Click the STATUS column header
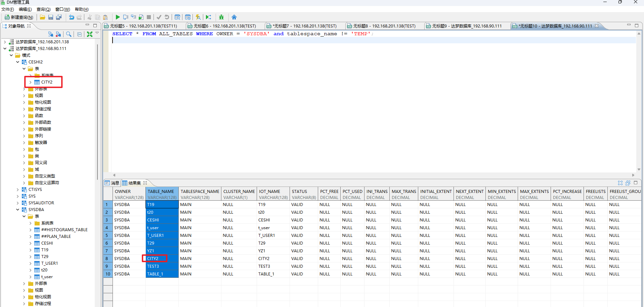Image resolution: width=644 pixels, height=307 pixels. tap(304, 194)
